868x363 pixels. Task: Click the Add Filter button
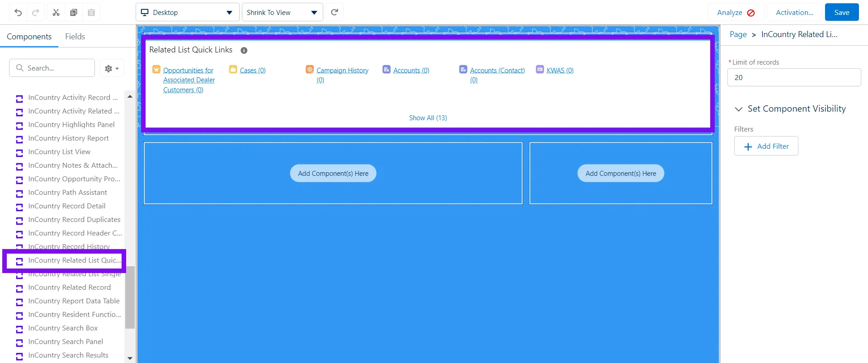click(x=766, y=146)
